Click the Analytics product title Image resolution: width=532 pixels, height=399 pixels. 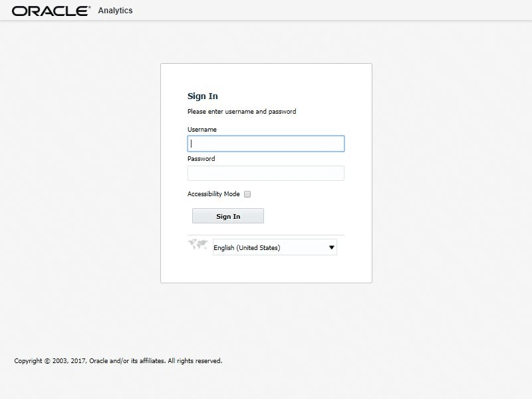point(115,11)
